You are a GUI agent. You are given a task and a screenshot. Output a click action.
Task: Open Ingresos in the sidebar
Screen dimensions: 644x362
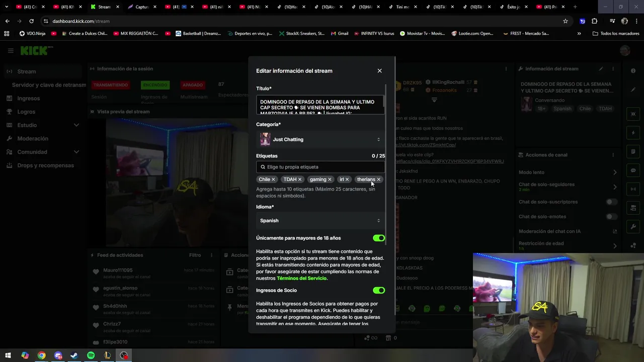pos(28,99)
